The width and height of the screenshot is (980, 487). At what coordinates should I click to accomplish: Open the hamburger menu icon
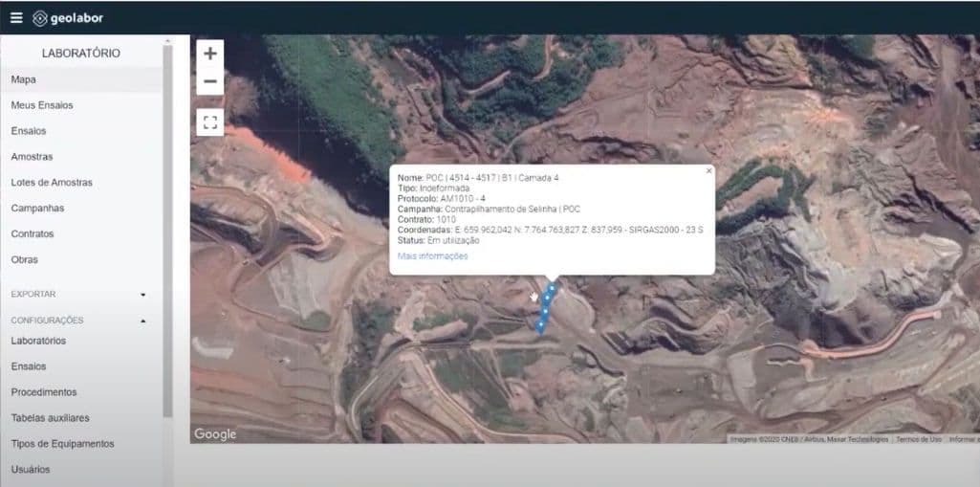coord(16,18)
